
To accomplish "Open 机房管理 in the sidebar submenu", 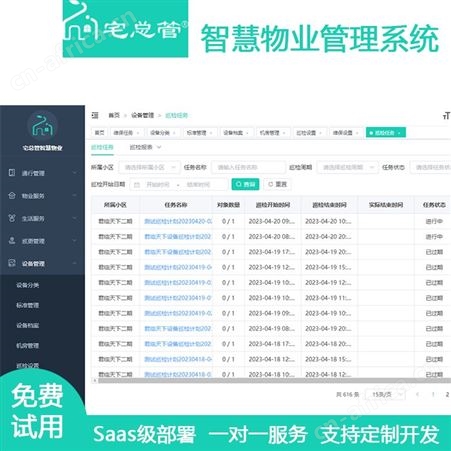I will (28, 346).
